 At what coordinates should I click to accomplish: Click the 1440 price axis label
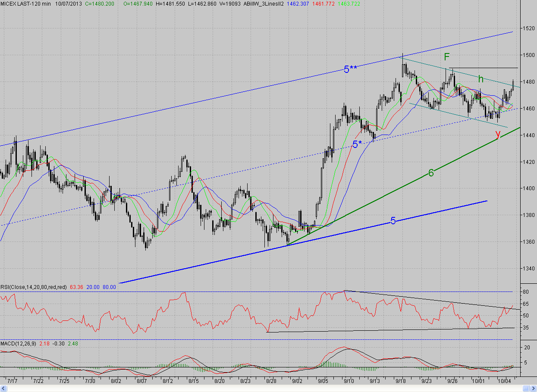tap(528, 135)
